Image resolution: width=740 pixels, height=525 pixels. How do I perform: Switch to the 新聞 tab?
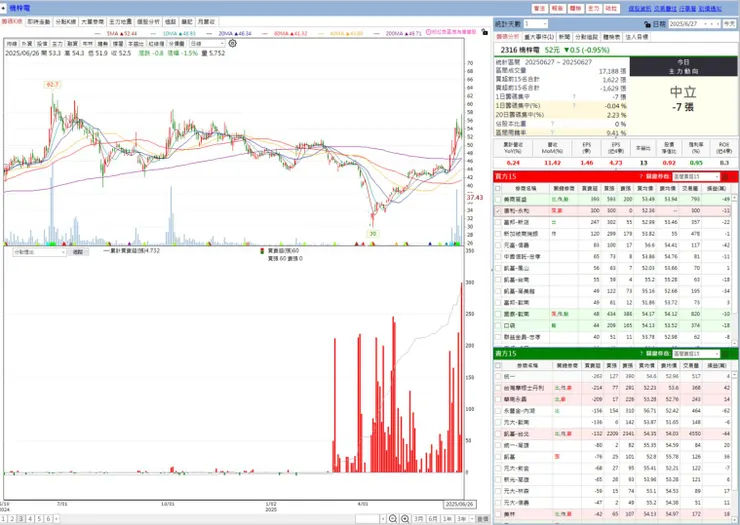(564, 37)
